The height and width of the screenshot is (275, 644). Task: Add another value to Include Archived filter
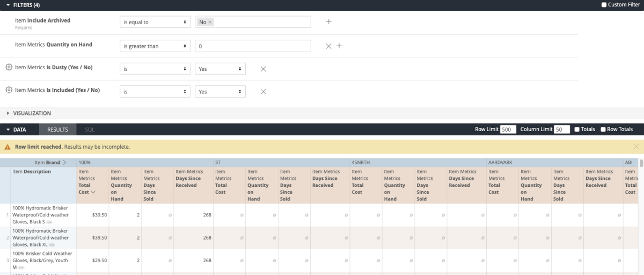(329, 22)
